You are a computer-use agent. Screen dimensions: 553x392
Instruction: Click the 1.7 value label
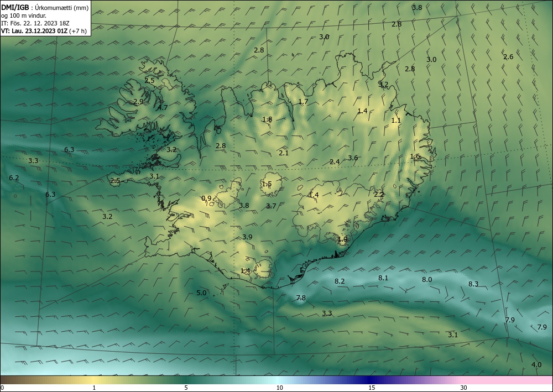pyautogui.click(x=303, y=102)
